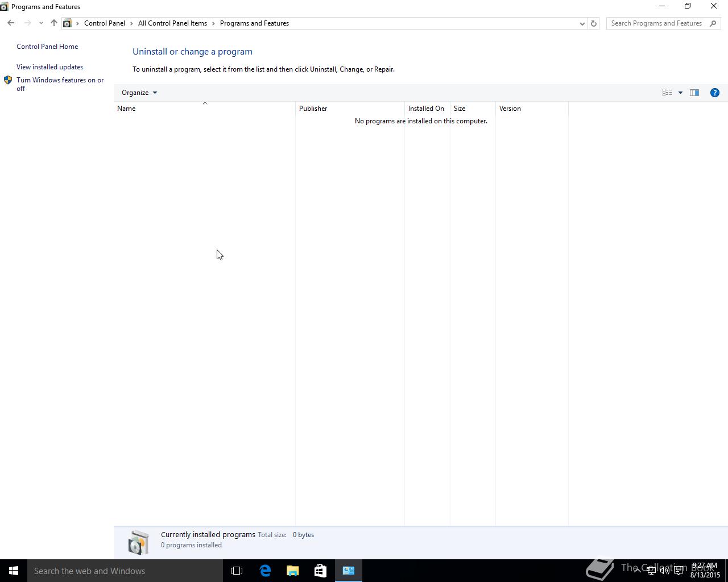The image size is (728, 582).
Task: Open the Action Center notifications icon
Action: point(679,571)
